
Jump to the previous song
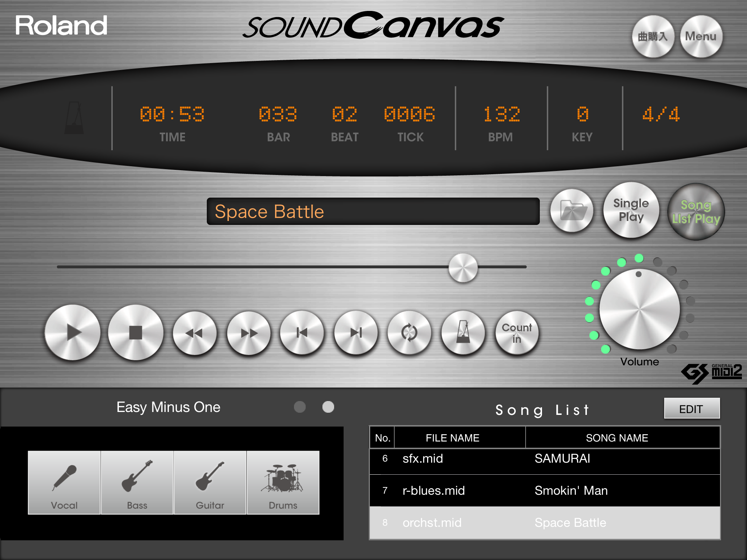tap(302, 332)
